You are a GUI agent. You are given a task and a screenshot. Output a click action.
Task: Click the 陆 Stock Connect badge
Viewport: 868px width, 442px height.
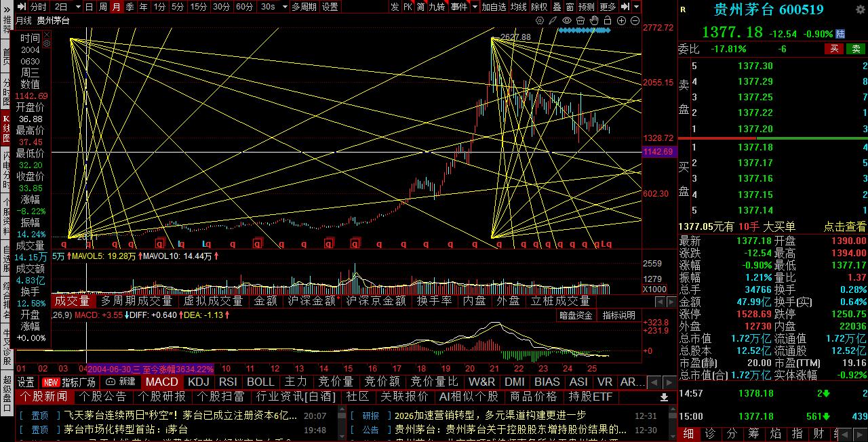[x=840, y=33]
